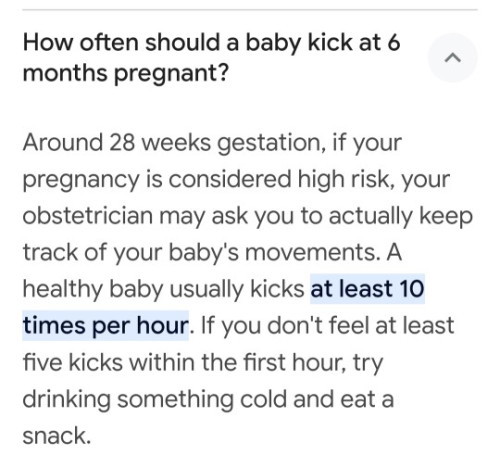Click "If you don't feel at least"
This screenshot has height=468, width=500.
tap(328, 326)
